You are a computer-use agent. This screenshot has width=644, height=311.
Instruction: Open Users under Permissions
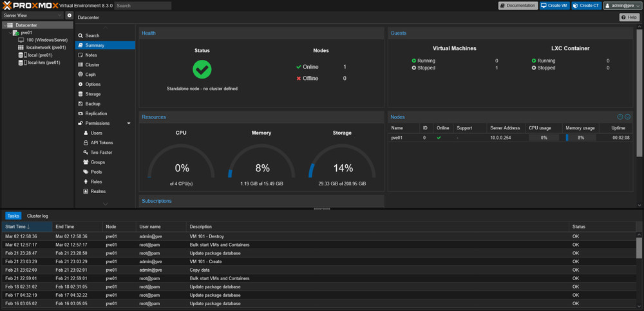click(x=105, y=133)
